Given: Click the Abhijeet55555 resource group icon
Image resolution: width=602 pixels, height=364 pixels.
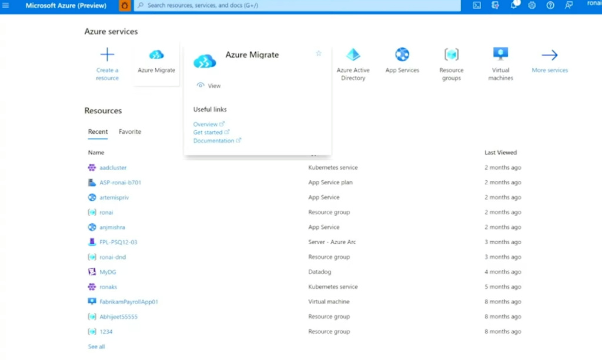Looking at the screenshot, I should point(92,317).
